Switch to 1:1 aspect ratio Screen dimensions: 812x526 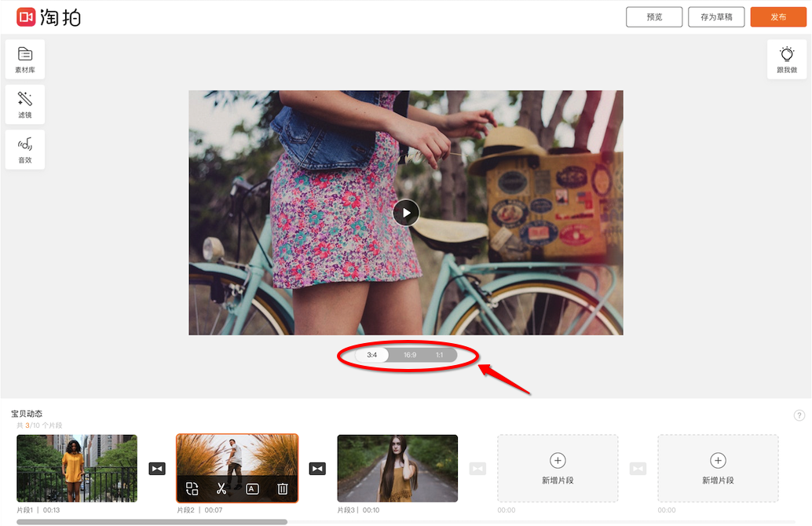point(440,355)
